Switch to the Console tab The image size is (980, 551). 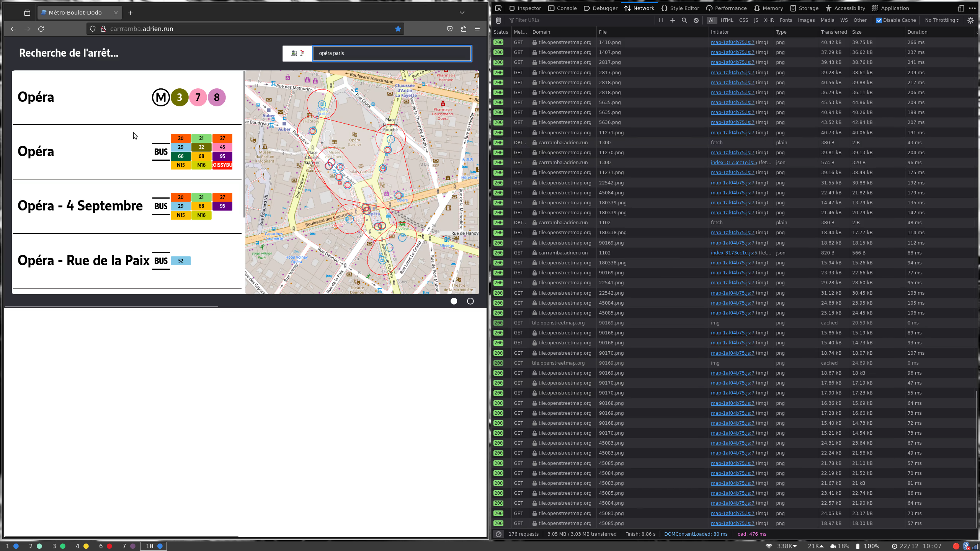562,8
